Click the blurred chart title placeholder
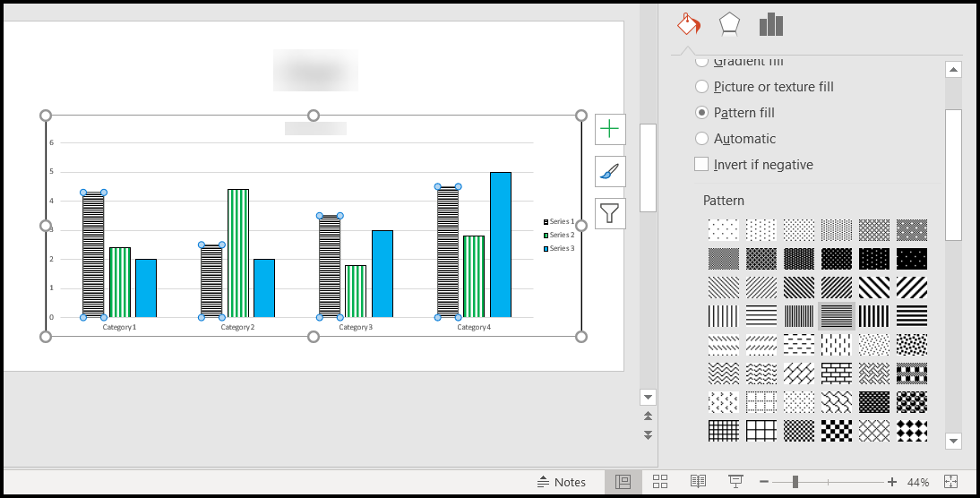This screenshot has height=498, width=980. tap(315, 128)
